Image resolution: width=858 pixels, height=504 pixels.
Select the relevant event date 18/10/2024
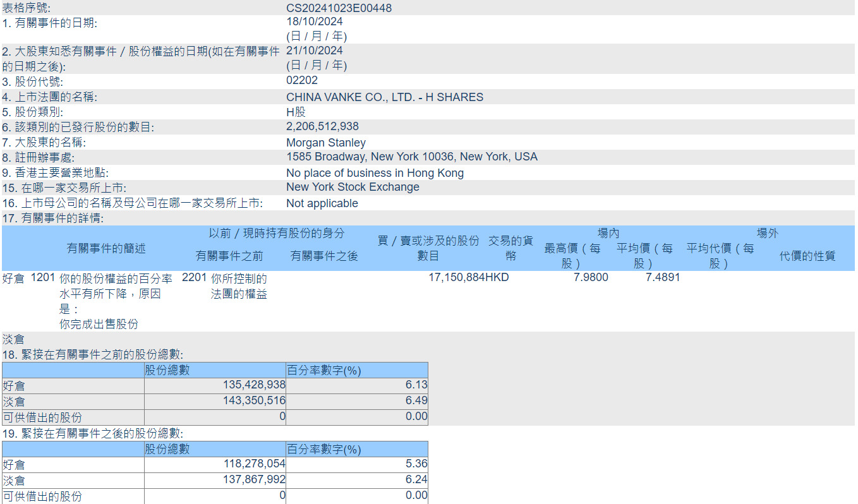pos(315,22)
